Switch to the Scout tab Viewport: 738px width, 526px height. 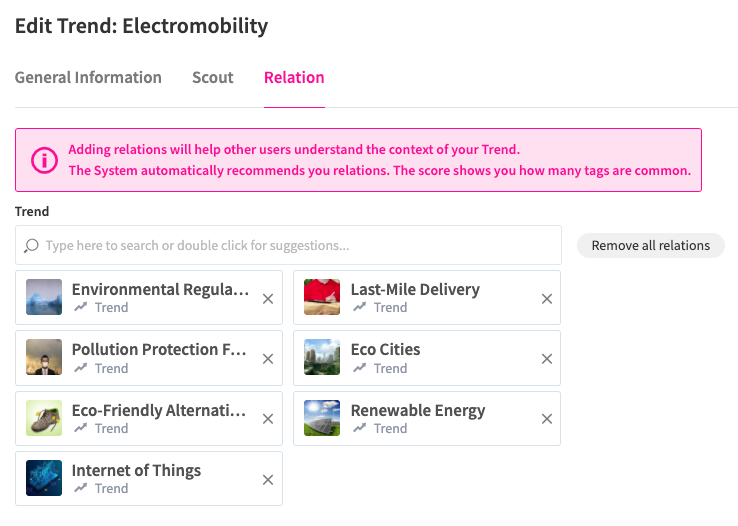[213, 78]
